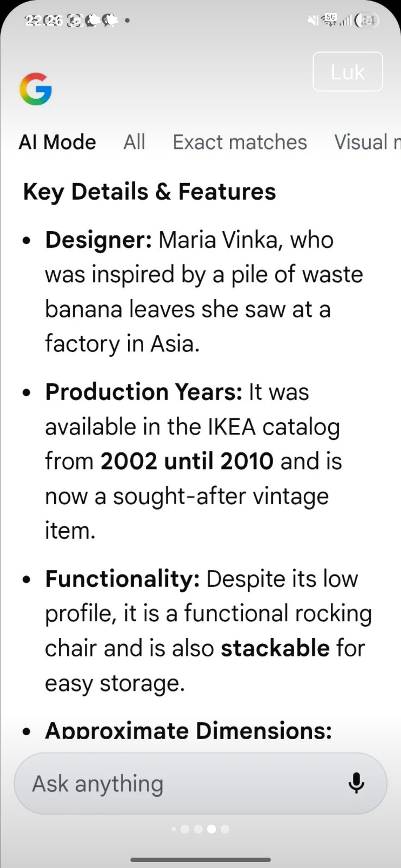Tap the status bar clock
The image size is (401, 868).
click(44, 20)
